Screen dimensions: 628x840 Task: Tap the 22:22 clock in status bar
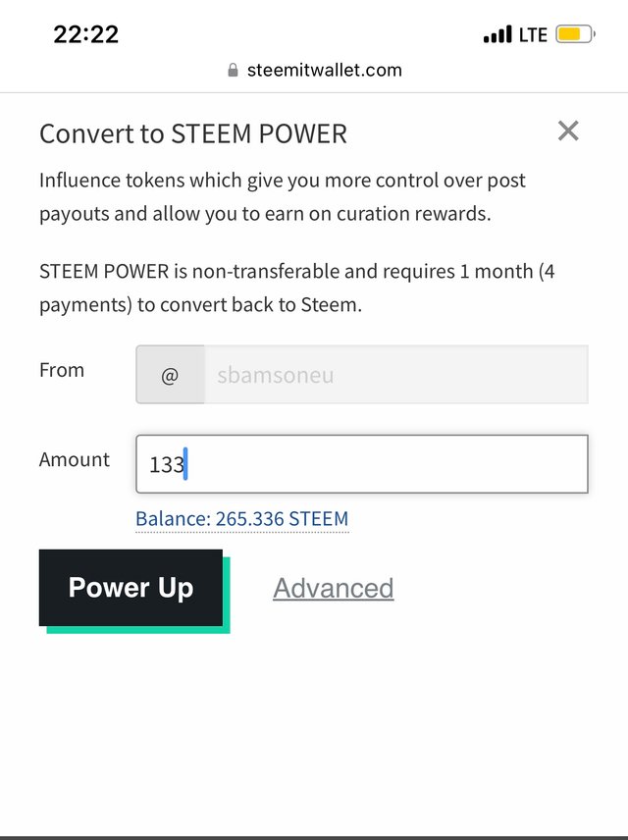[85, 34]
